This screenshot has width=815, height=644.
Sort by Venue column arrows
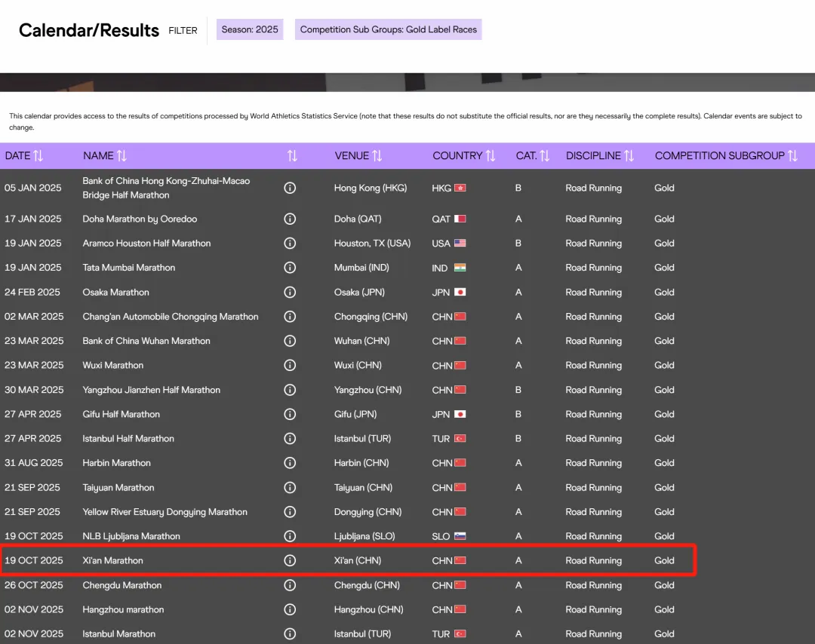pyautogui.click(x=377, y=156)
